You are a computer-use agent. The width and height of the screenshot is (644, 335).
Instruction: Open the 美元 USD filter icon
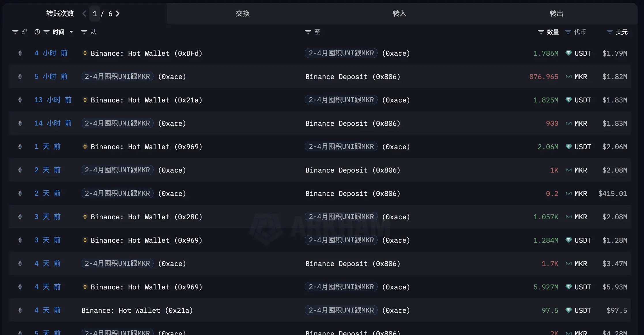click(610, 32)
